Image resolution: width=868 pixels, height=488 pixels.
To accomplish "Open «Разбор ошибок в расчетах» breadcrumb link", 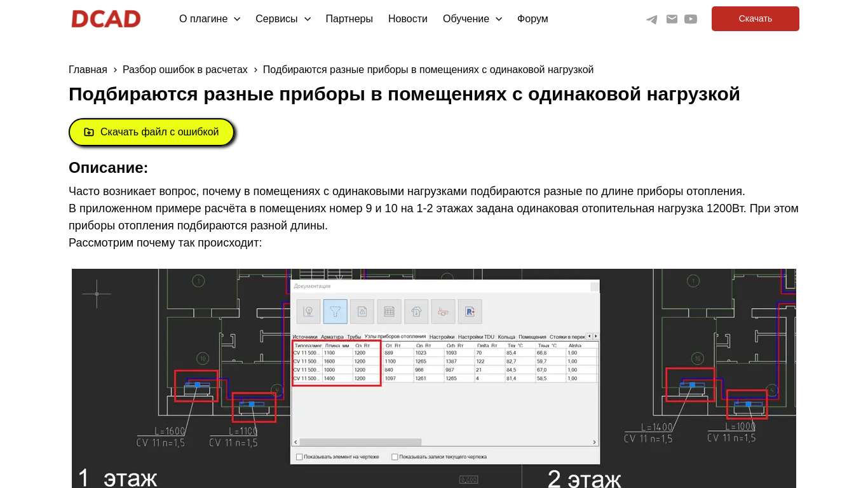I will click(185, 69).
